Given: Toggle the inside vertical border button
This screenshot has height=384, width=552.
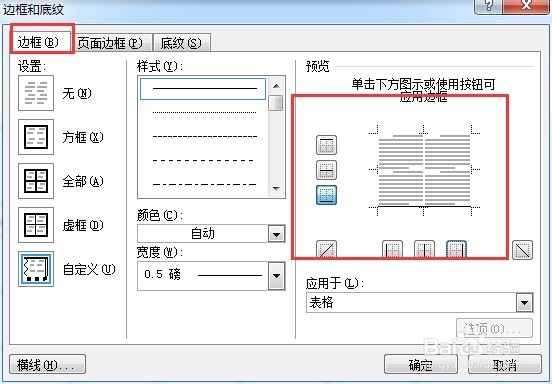Looking at the screenshot, I should pos(424,250).
